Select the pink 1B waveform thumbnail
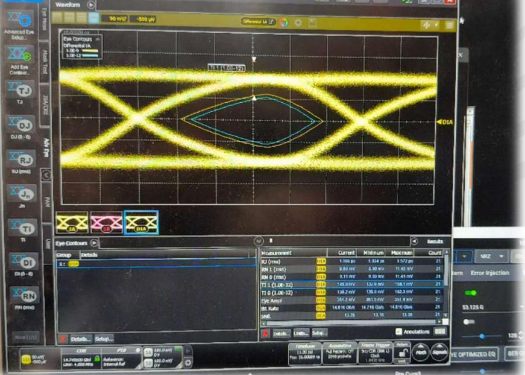This screenshot has width=525, height=375. click(x=106, y=223)
